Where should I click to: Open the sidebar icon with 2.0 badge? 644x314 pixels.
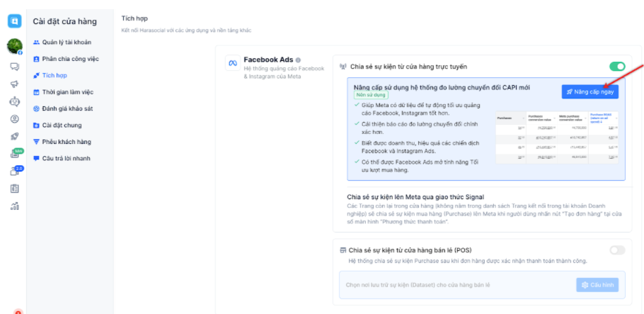tap(14, 172)
